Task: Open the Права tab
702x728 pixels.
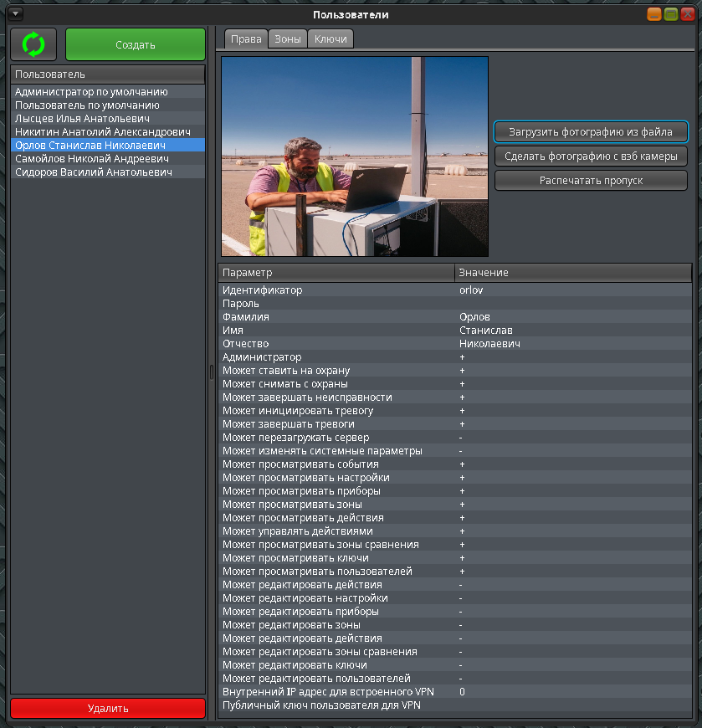Action: 245,39
